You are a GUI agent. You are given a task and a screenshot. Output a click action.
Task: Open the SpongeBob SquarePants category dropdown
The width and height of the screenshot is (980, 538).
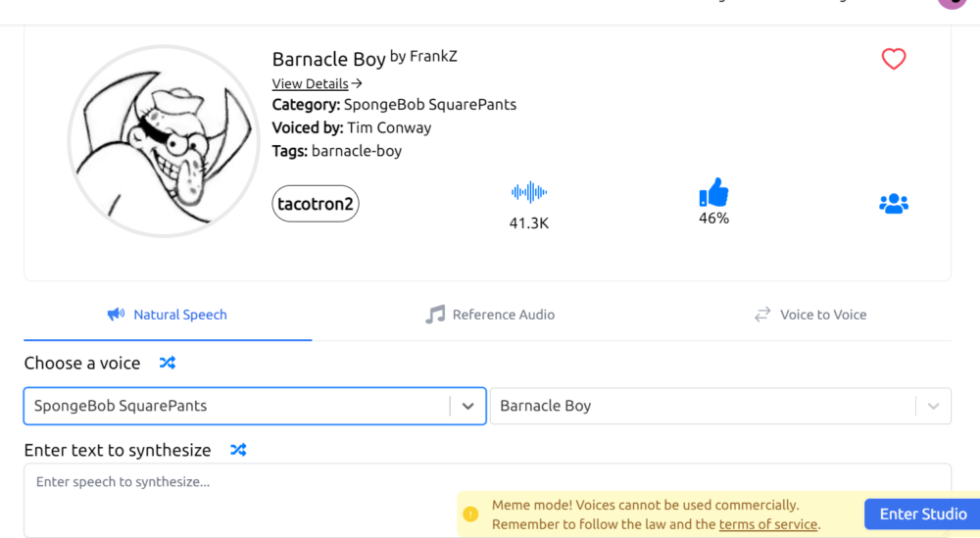click(235, 406)
